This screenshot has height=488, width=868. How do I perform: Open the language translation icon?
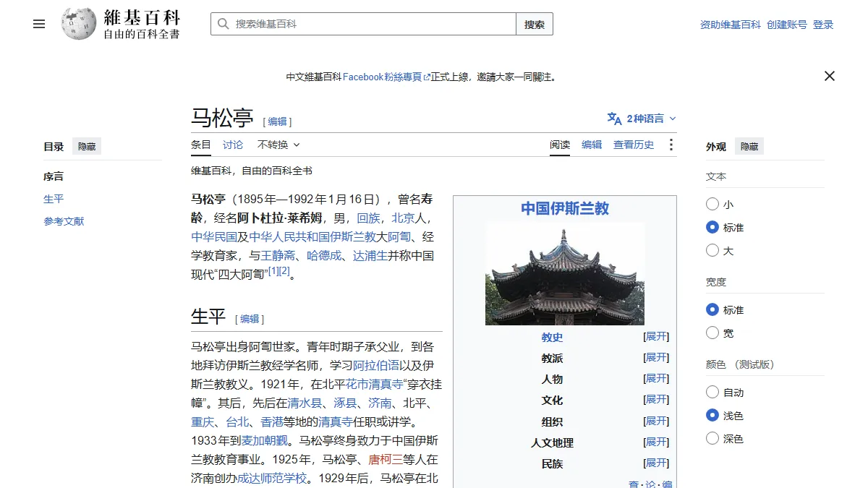tap(614, 119)
